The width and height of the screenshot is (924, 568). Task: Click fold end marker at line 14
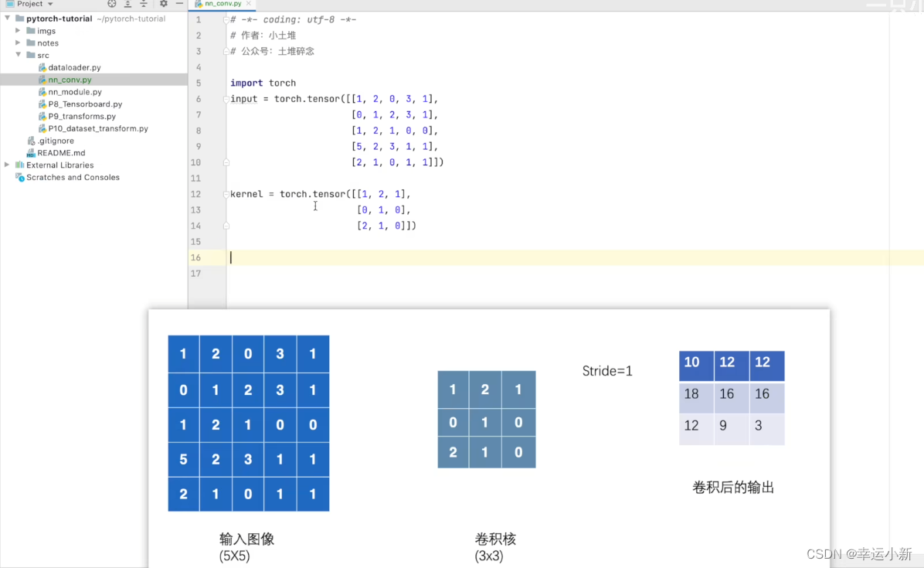226,226
